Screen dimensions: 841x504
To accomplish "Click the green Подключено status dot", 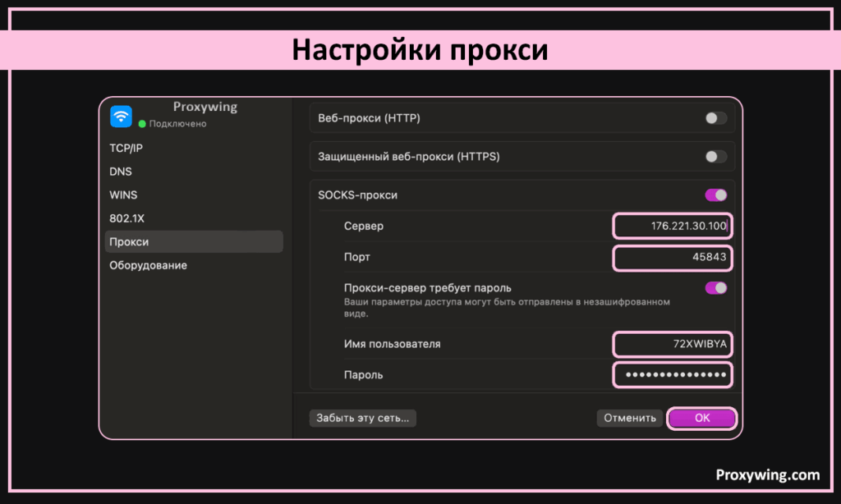I will (142, 124).
